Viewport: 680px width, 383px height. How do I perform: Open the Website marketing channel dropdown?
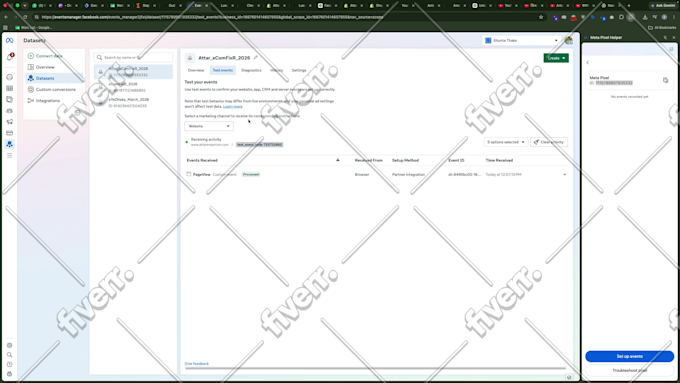pos(209,126)
